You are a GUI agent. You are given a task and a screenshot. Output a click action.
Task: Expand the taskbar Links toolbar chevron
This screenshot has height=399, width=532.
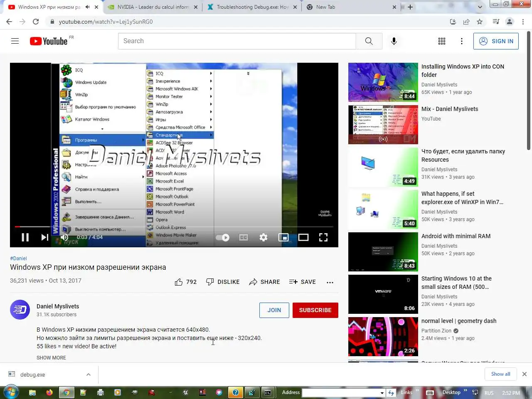pyautogui.click(x=417, y=392)
